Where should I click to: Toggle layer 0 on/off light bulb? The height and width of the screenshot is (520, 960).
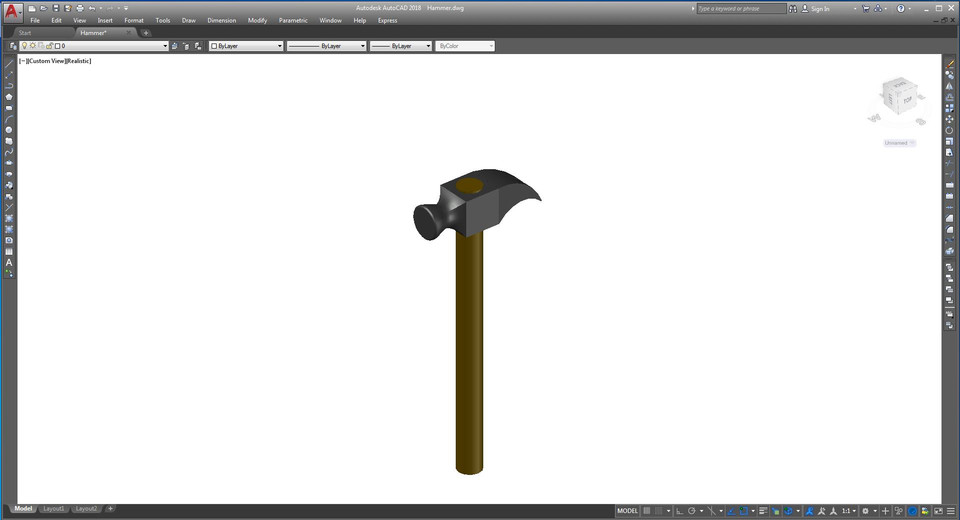[24, 46]
